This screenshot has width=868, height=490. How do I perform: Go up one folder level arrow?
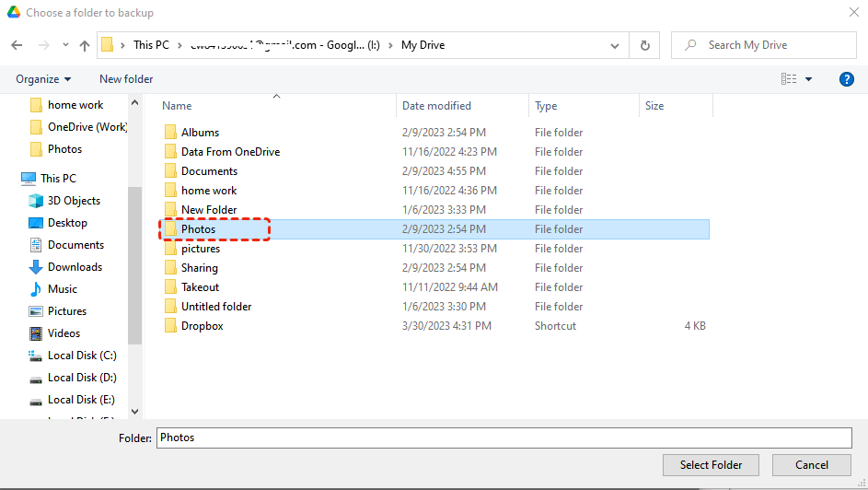pyautogui.click(x=85, y=45)
